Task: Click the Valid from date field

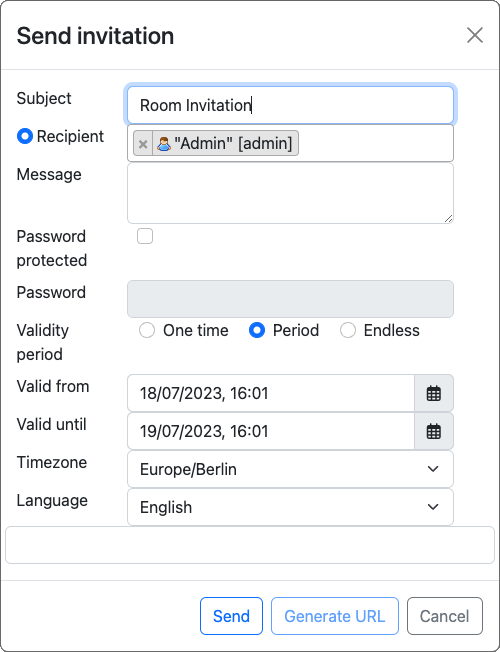Action: (271, 393)
